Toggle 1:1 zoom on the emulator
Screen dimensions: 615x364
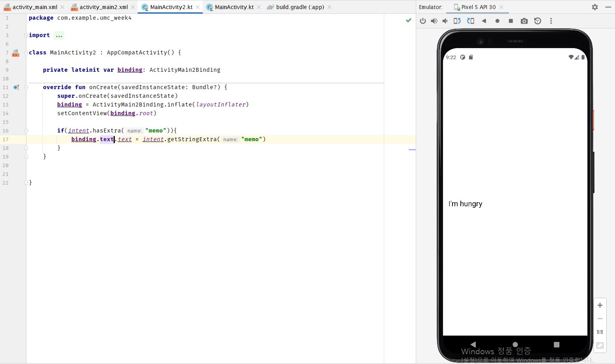pyautogui.click(x=600, y=332)
